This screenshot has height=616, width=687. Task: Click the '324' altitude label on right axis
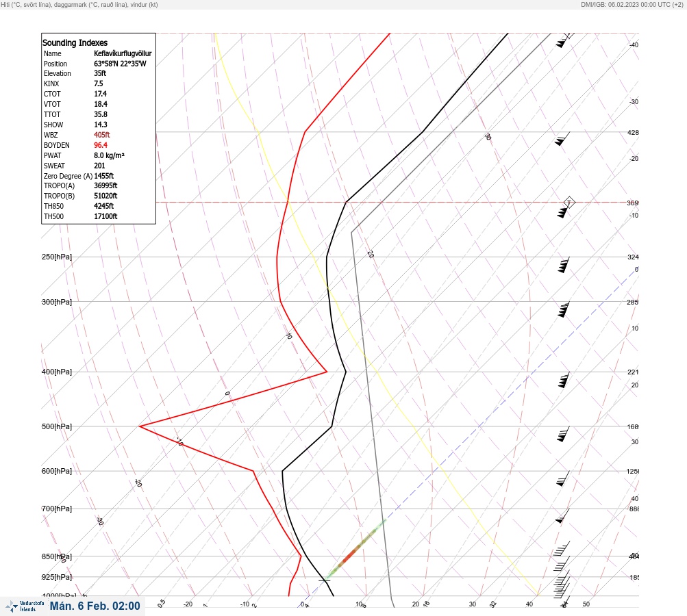point(633,257)
